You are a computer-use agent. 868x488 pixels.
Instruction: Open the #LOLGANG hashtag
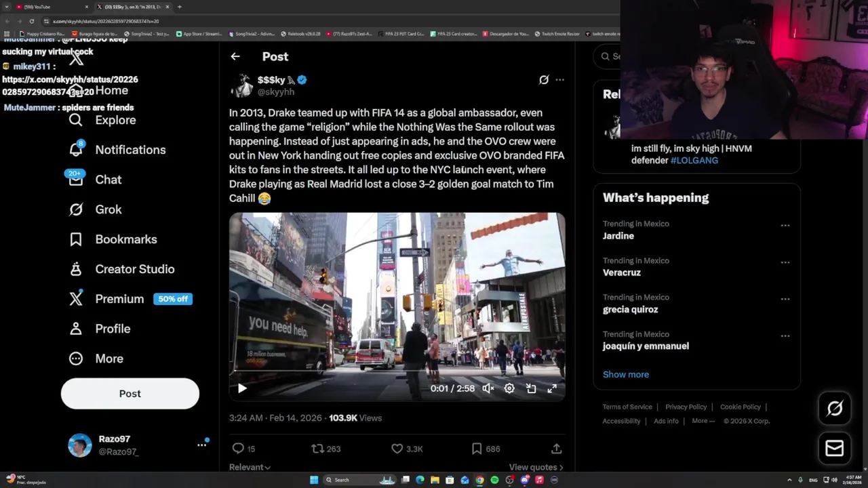[694, 161]
